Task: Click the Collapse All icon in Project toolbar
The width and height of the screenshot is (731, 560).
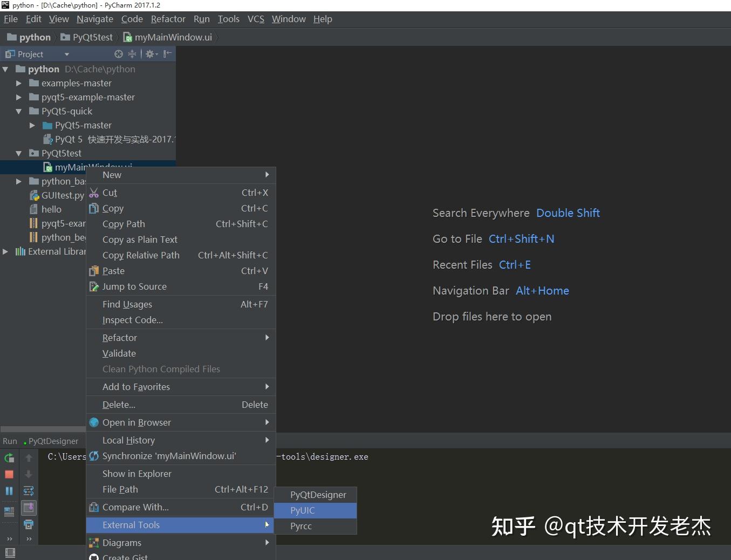Action: pos(132,54)
